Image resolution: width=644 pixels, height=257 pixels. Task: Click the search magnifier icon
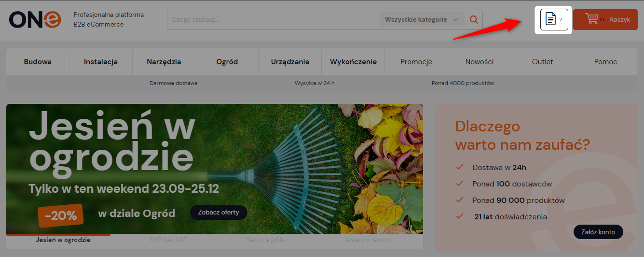coord(474,20)
